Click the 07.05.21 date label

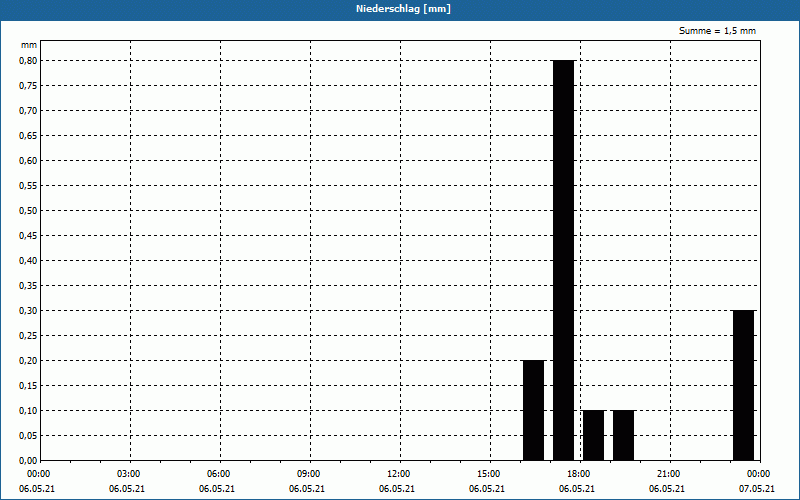tap(757, 489)
